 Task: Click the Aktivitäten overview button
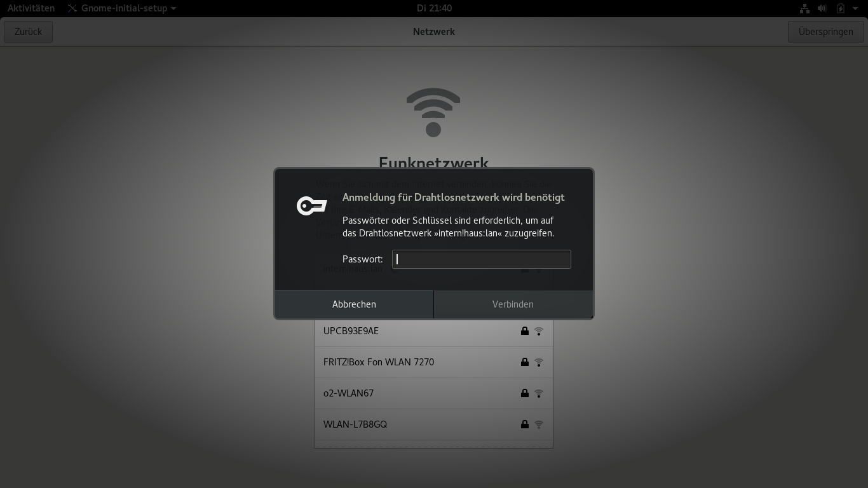click(31, 8)
